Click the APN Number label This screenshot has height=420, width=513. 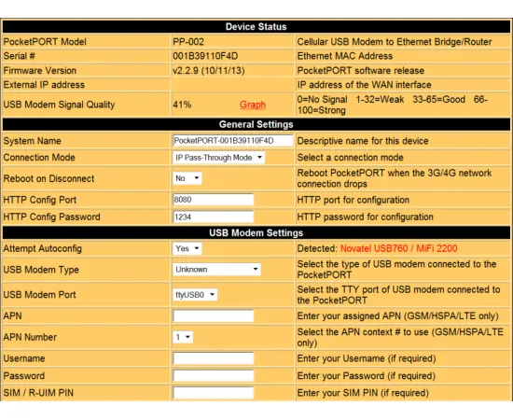30,337
